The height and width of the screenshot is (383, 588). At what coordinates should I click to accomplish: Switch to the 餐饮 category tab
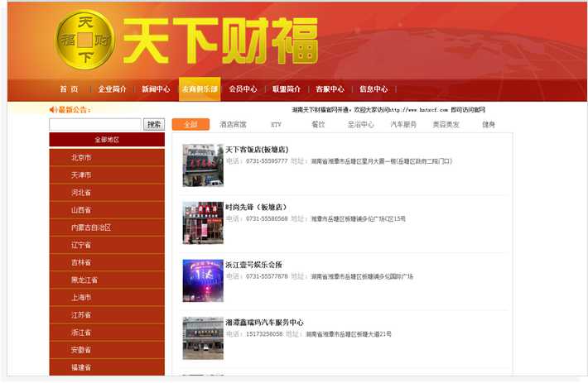[318, 125]
